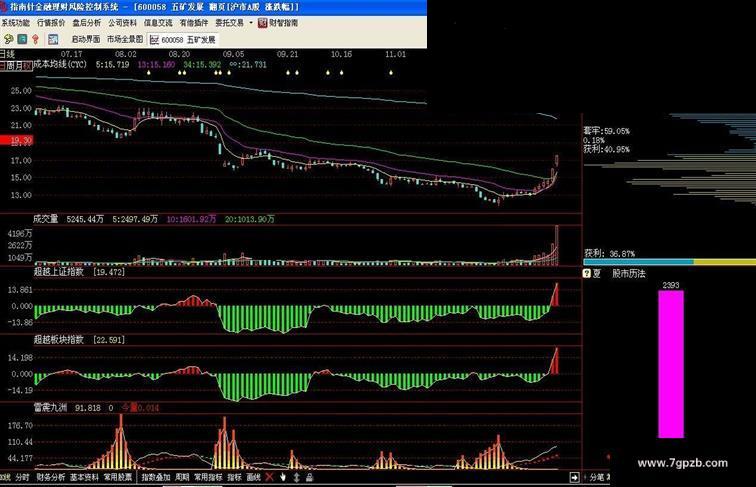Open the 财务分析 bottom tab
This screenshot has height=487, width=756.
(x=51, y=477)
